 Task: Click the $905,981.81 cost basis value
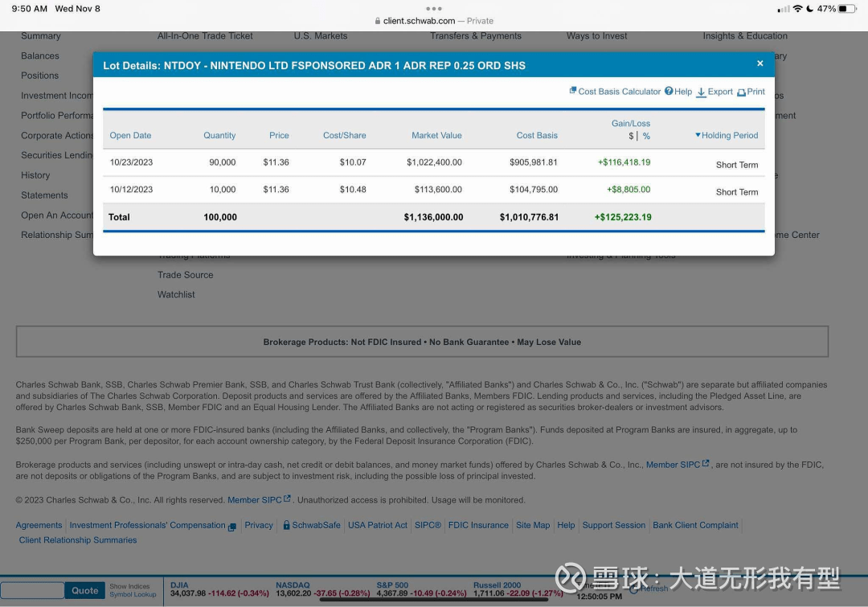[x=534, y=162]
